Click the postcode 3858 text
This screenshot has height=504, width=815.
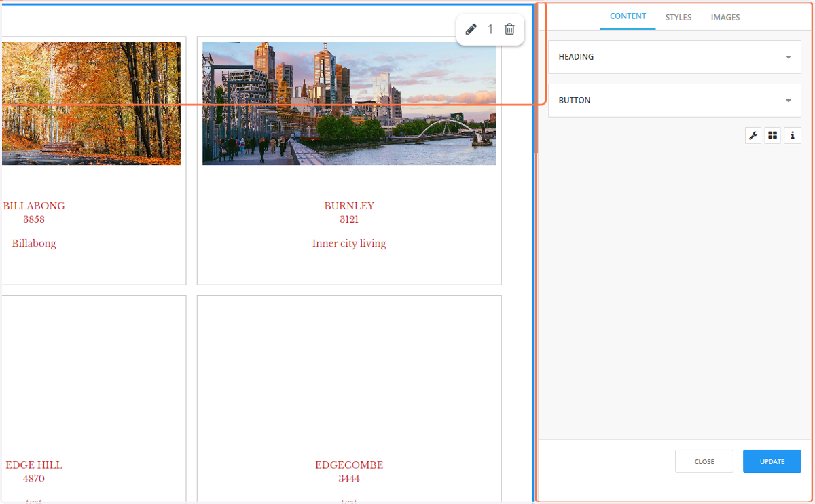click(x=34, y=220)
